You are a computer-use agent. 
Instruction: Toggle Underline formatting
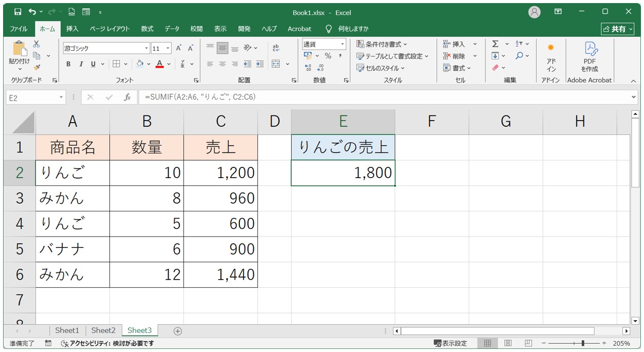click(x=93, y=64)
